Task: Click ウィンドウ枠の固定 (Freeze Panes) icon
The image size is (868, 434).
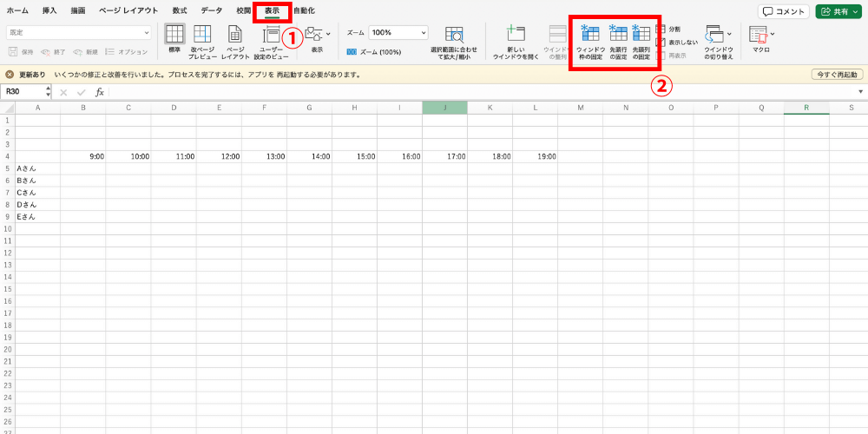Action: (590, 35)
